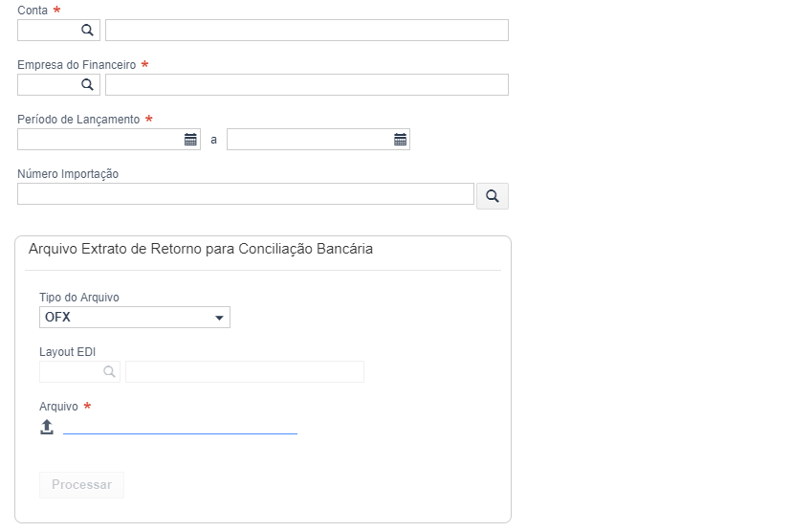Click the Layout EDI description field
Viewport: 812px width, 532px height.
[x=245, y=371]
